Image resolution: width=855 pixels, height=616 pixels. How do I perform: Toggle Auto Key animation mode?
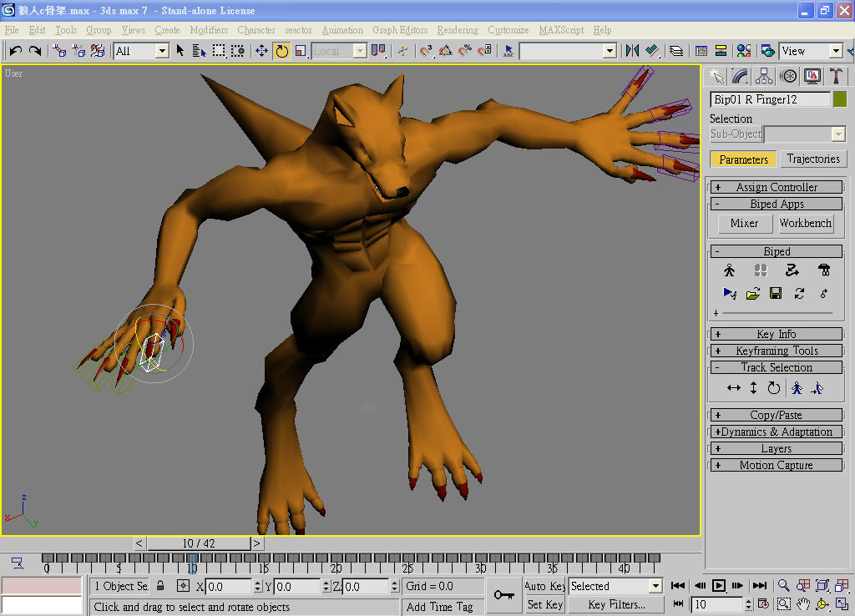(x=544, y=586)
